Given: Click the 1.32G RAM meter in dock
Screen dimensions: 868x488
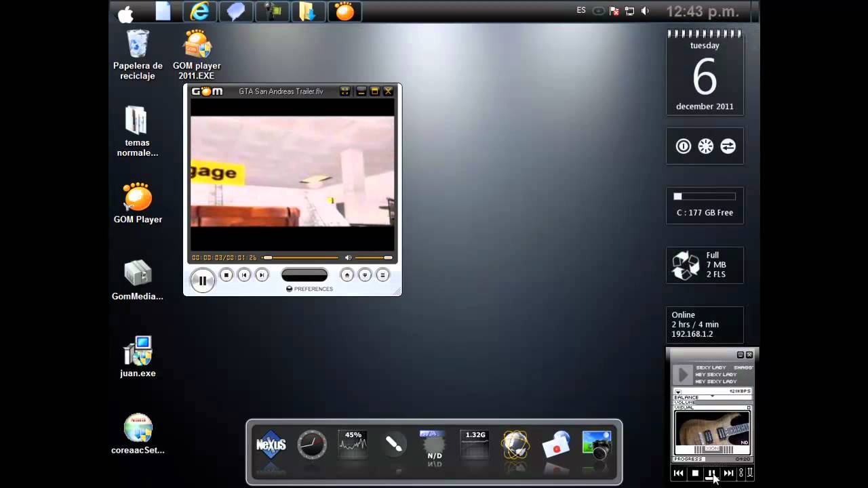Looking at the screenshot, I should point(475,444).
